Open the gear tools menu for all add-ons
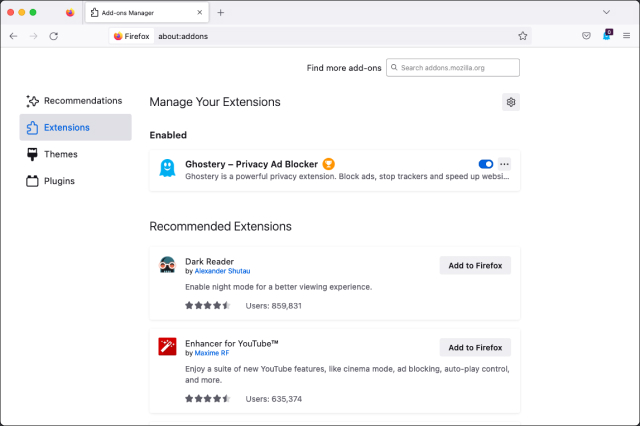Screen dimensions: 640x426 [511, 102]
